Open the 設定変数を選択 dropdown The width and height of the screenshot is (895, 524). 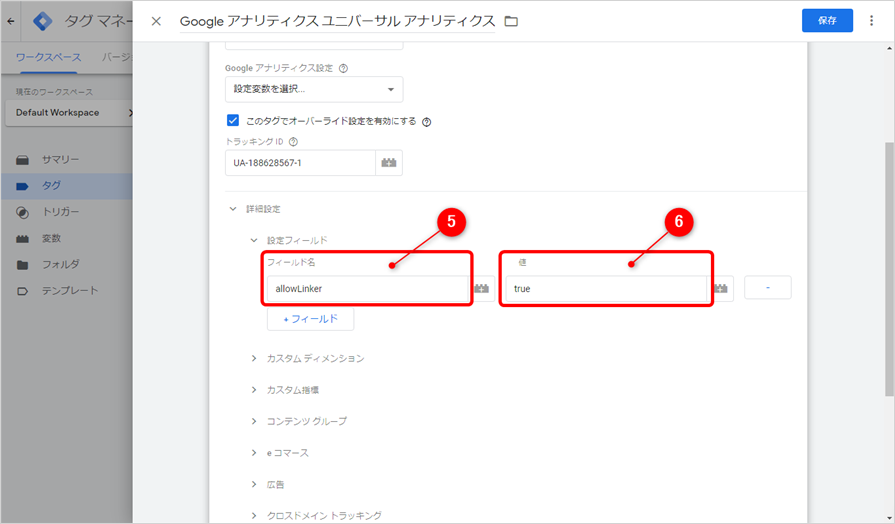point(314,89)
